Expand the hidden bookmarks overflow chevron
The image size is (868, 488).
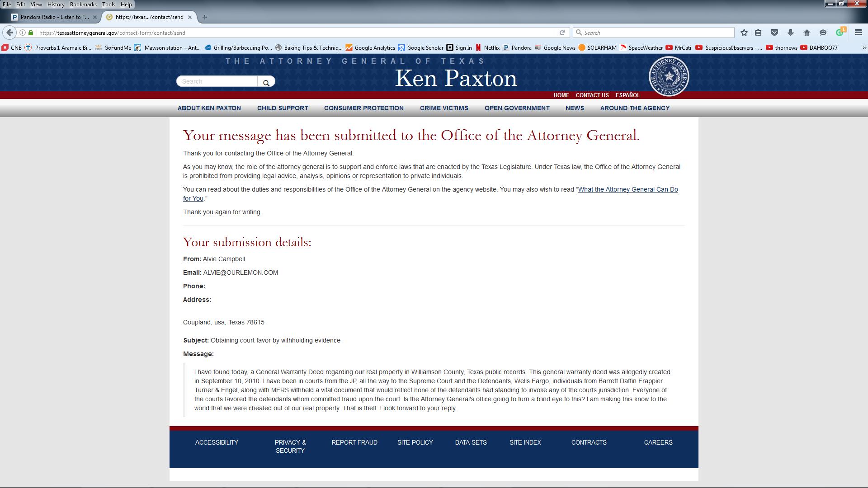click(864, 47)
